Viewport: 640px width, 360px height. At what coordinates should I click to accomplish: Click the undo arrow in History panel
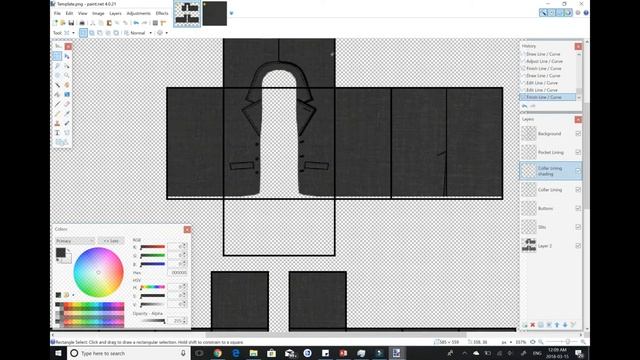coord(524,106)
